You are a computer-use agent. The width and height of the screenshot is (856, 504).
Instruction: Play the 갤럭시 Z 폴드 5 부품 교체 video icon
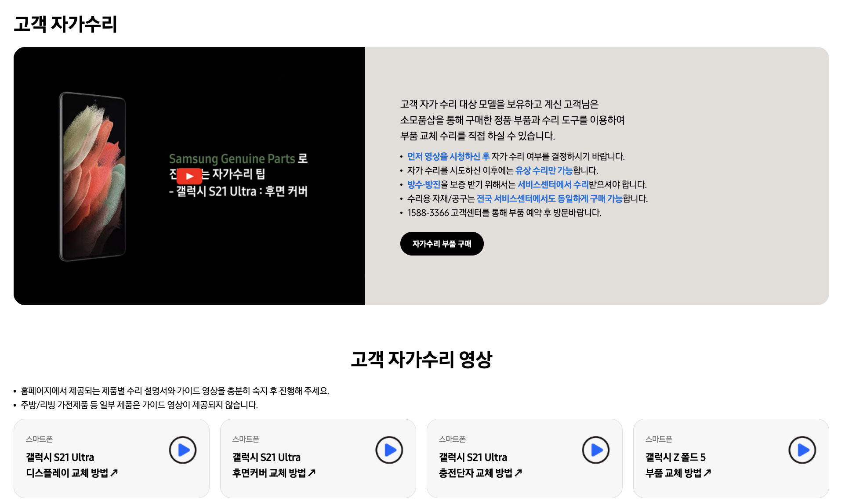click(x=802, y=450)
